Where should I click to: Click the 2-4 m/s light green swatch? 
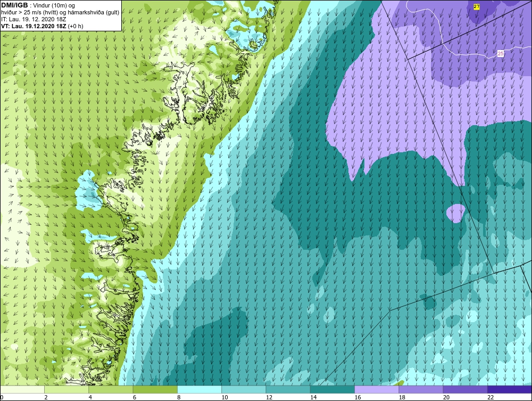click(x=66, y=389)
